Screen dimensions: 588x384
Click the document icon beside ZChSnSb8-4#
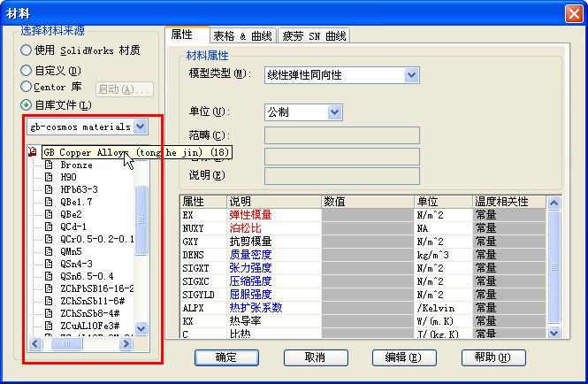(49, 313)
